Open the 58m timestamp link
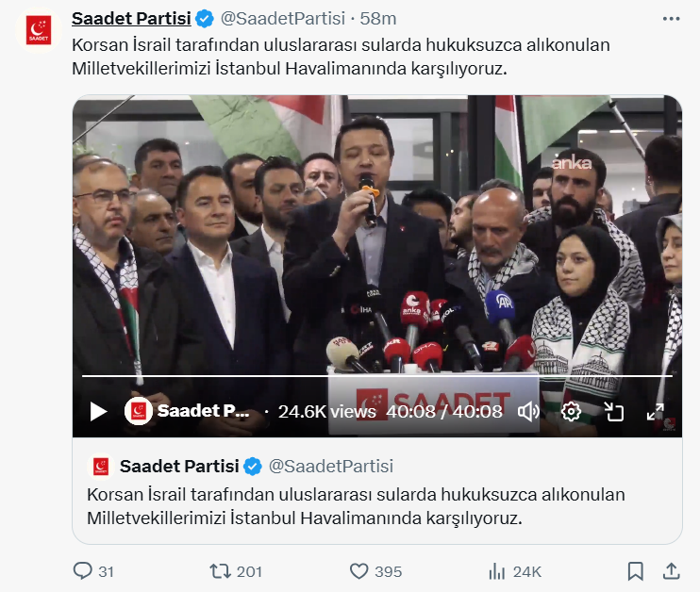 pyautogui.click(x=378, y=19)
